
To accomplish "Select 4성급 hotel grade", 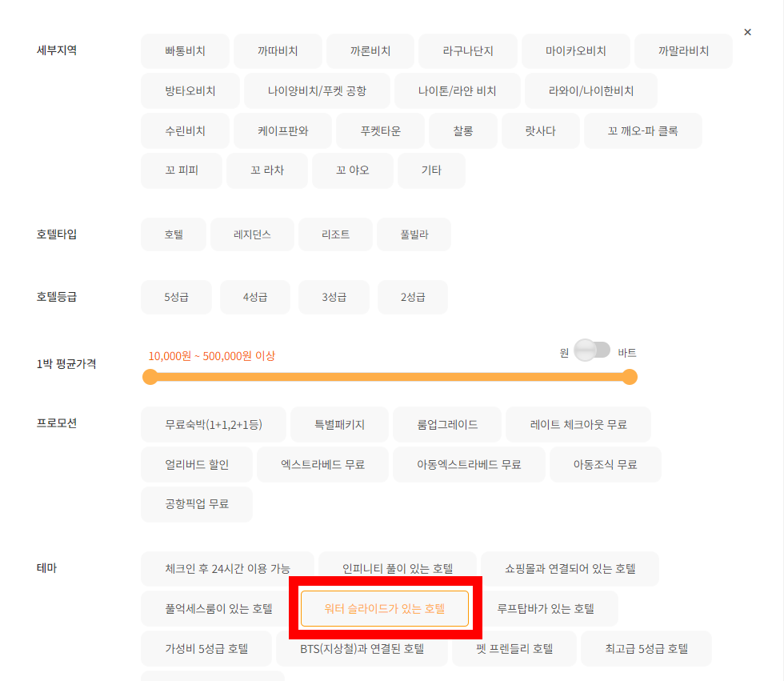I will point(255,298).
